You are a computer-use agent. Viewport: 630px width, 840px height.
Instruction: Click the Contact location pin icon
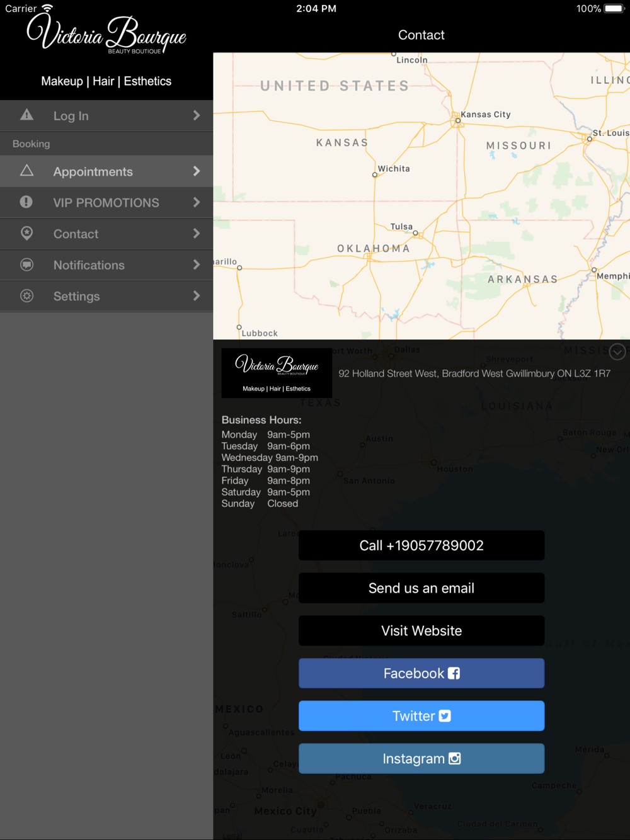[x=26, y=233]
